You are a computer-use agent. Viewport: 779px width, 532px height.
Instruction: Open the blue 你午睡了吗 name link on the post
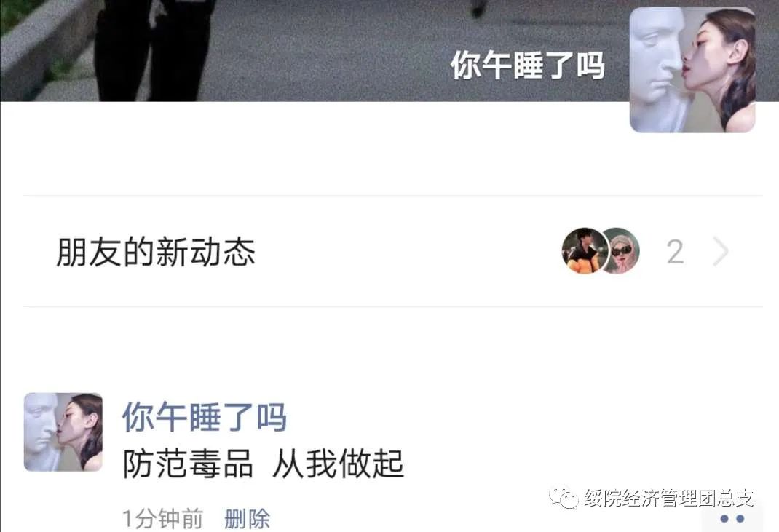pos(204,417)
